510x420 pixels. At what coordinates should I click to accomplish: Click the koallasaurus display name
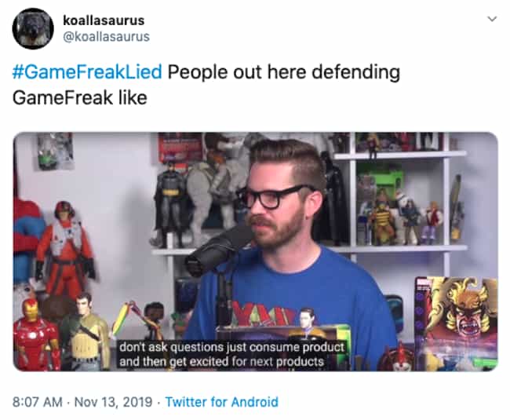[x=104, y=20]
